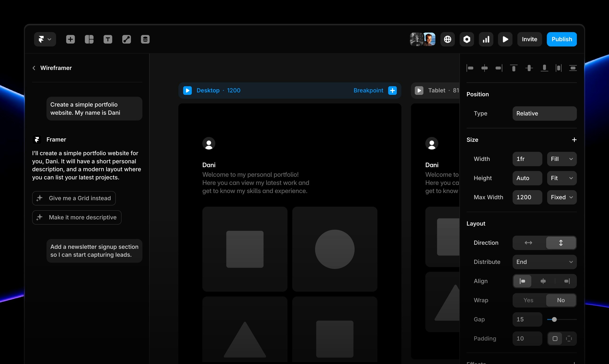Open the Position Type dropdown showing Relative
Image resolution: width=609 pixels, height=364 pixels.
pyautogui.click(x=544, y=113)
